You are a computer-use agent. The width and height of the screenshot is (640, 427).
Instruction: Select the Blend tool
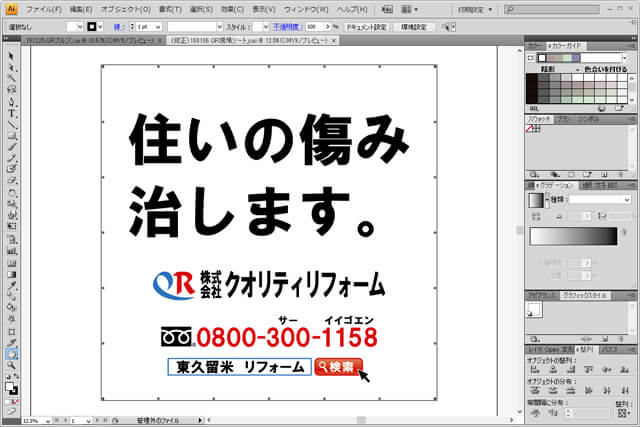pyautogui.click(x=11, y=297)
